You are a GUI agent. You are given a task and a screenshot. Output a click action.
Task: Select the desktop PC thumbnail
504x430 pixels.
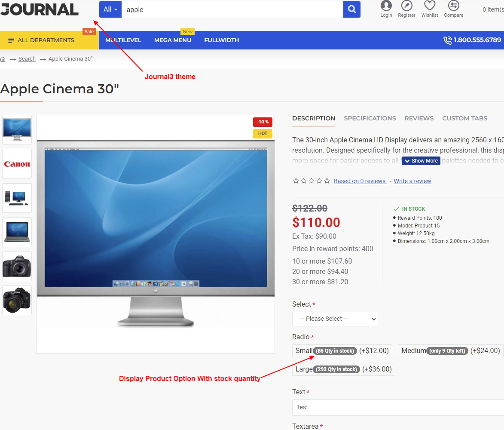tap(17, 198)
